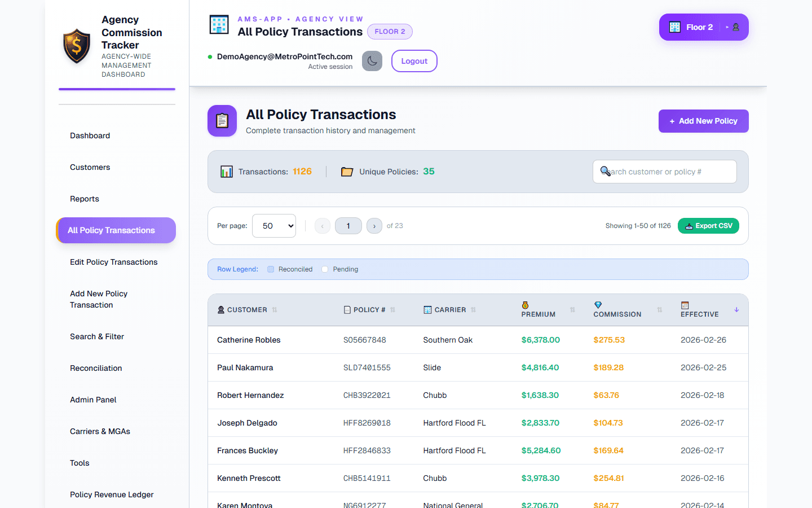The height and width of the screenshot is (508, 812).
Task: Click the bar chart icon next to Transactions count
Action: [x=226, y=171]
